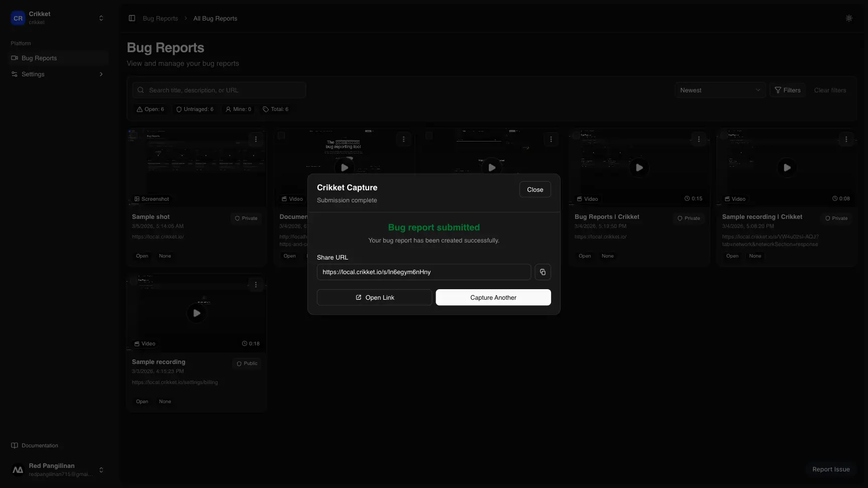Open options menu on Sample shot card
Viewport: 868px width, 488px height.
[256, 140]
